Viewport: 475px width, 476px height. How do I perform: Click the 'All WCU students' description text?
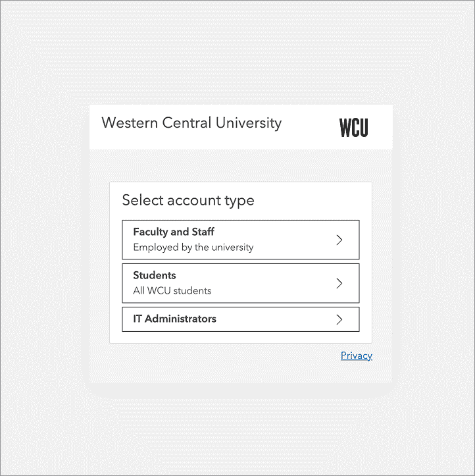pyautogui.click(x=172, y=290)
